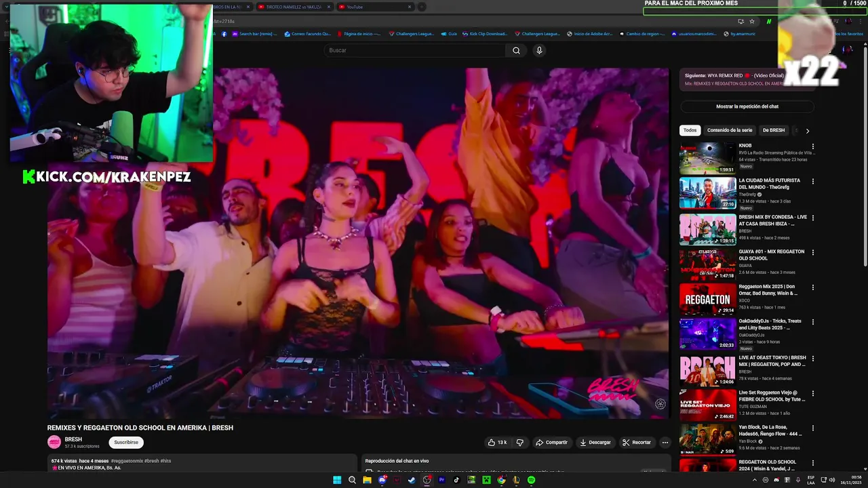Open options for OakDaddyDJs video

pyautogui.click(x=813, y=322)
